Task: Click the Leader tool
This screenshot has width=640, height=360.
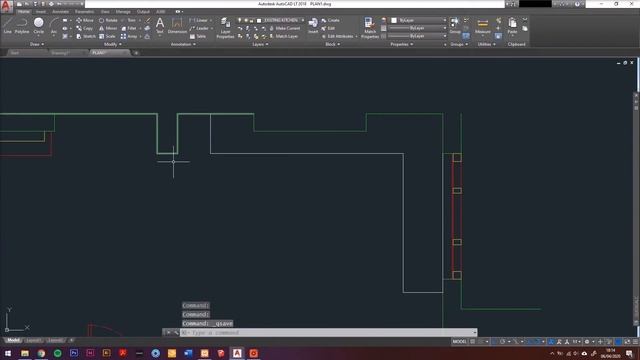Action: coord(199,28)
